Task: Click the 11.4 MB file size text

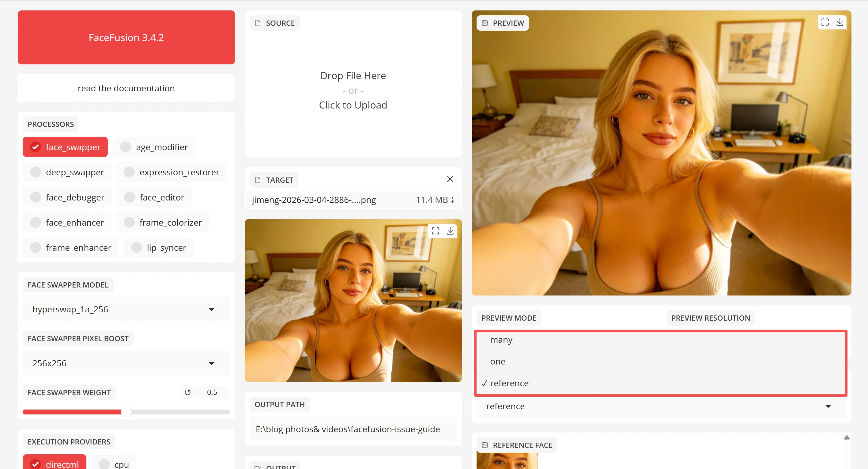Action: click(x=432, y=200)
